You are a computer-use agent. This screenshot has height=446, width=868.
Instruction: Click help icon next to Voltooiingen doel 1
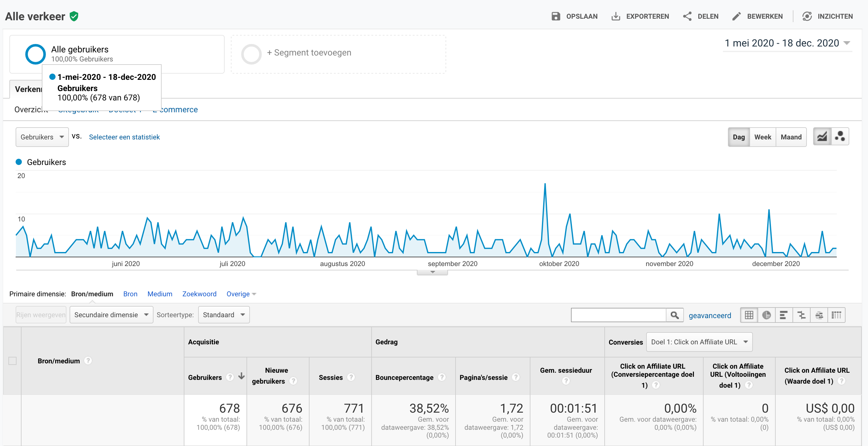tap(749, 385)
